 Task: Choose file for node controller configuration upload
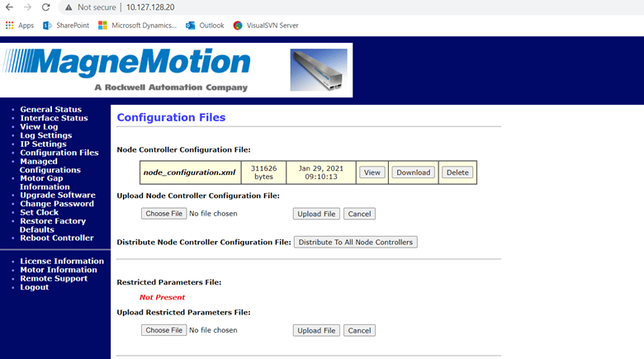pos(163,214)
